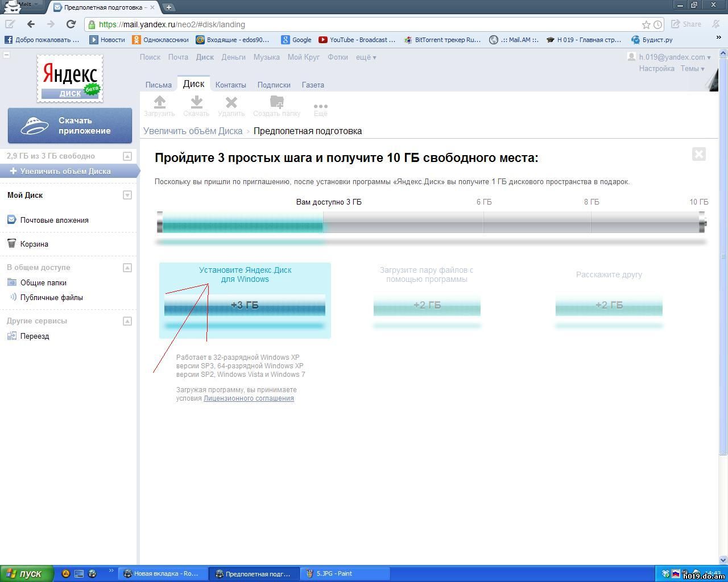Switch to the Подписки tab
Screen dimensions: 728x582
[x=274, y=85]
